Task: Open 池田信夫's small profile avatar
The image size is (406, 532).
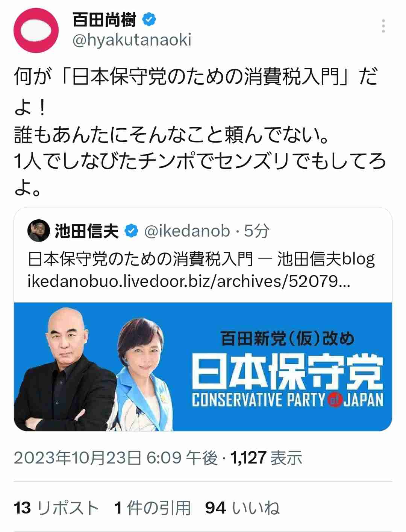Action: [39, 231]
